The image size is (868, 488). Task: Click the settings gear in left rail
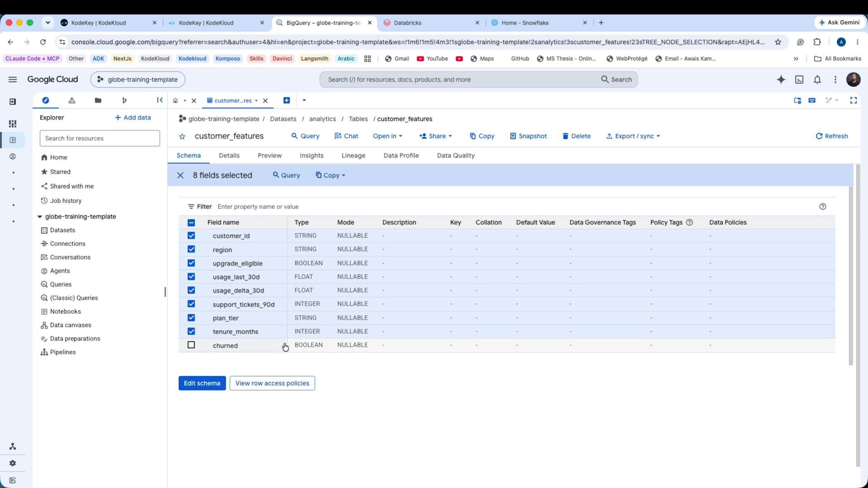13,463
